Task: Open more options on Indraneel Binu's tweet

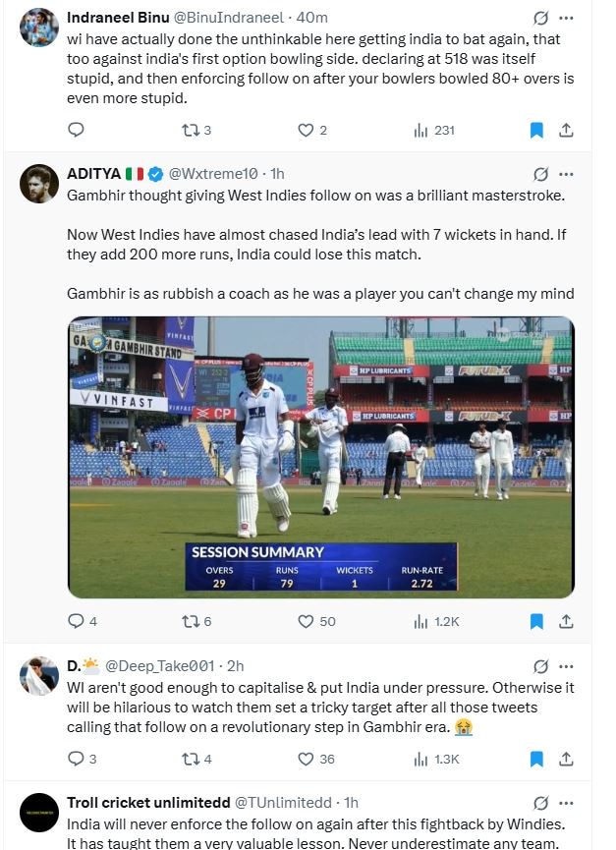Action: point(566,18)
